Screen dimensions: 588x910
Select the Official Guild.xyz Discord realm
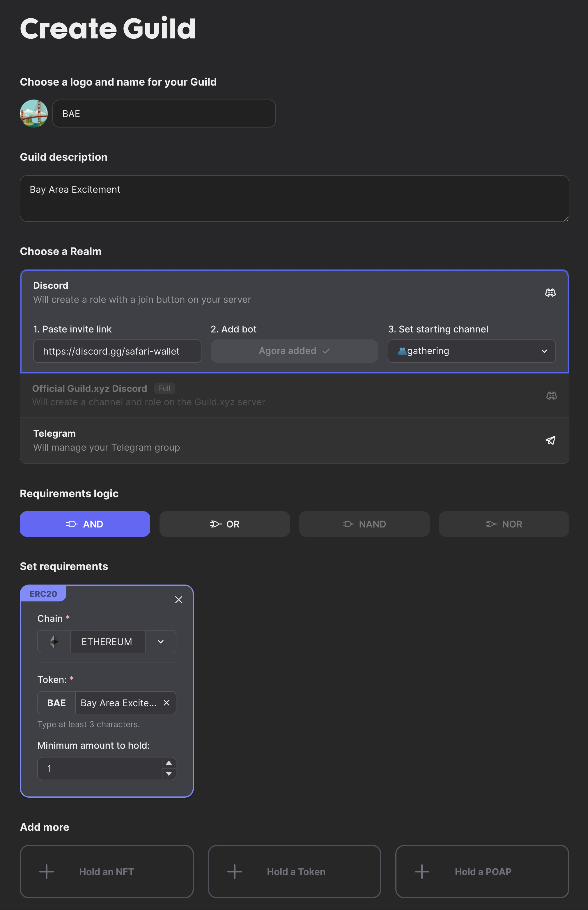[294, 395]
